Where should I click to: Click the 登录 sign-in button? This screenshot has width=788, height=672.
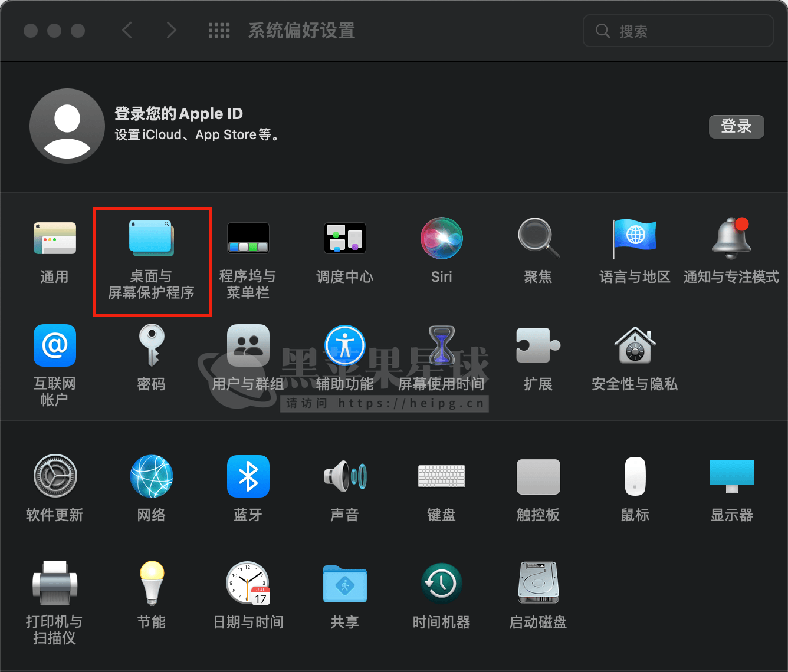pyautogui.click(x=736, y=126)
